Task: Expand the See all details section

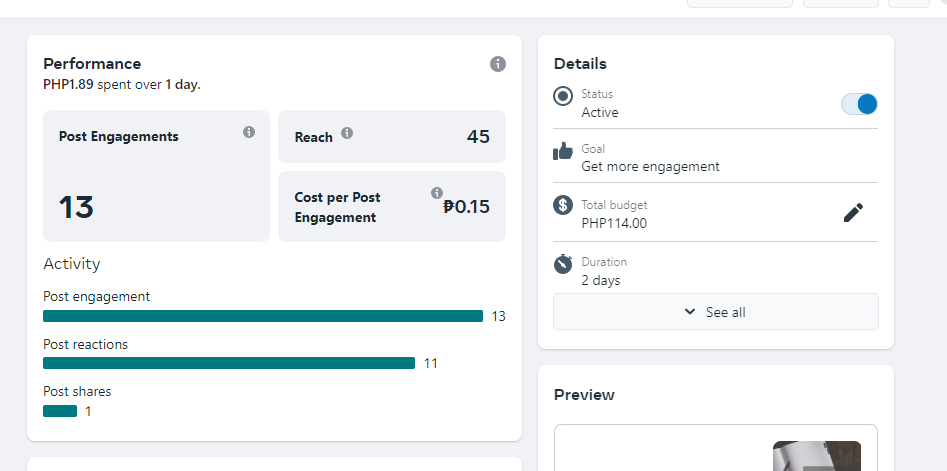Action: pyautogui.click(x=716, y=312)
